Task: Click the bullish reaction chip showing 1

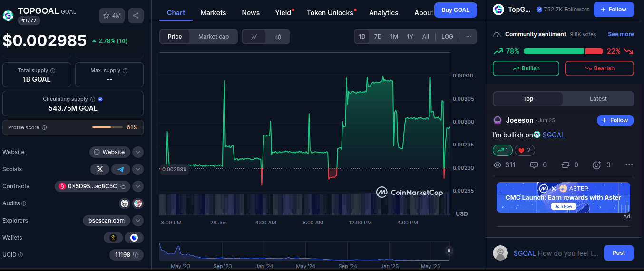Action: (503, 150)
